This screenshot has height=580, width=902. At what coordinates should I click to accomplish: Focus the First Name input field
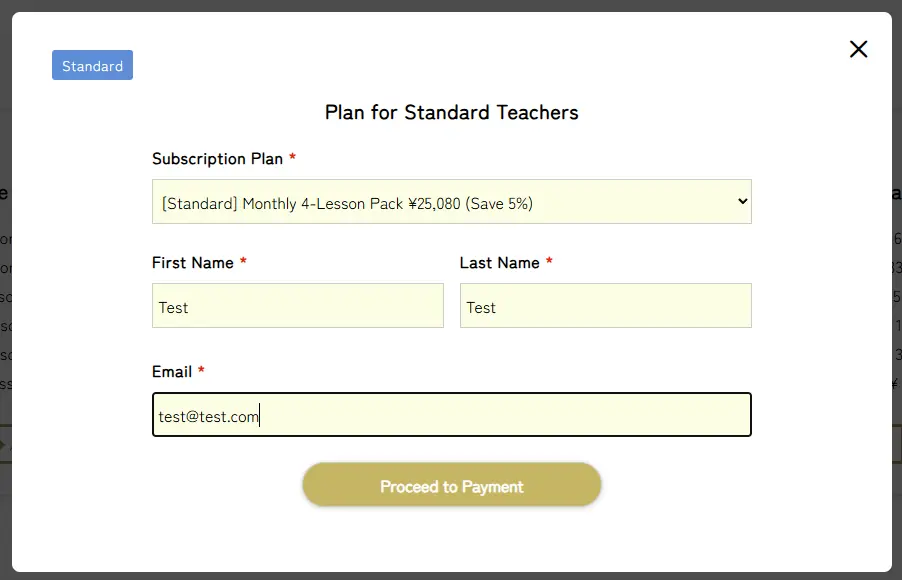tap(298, 306)
